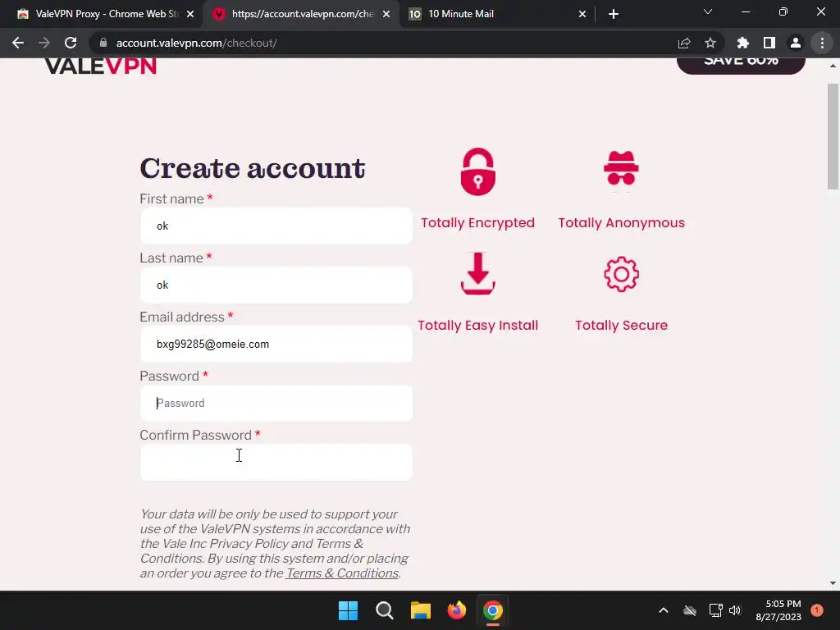The height and width of the screenshot is (630, 840).
Task: Click the browser forward arrow
Action: (44, 43)
